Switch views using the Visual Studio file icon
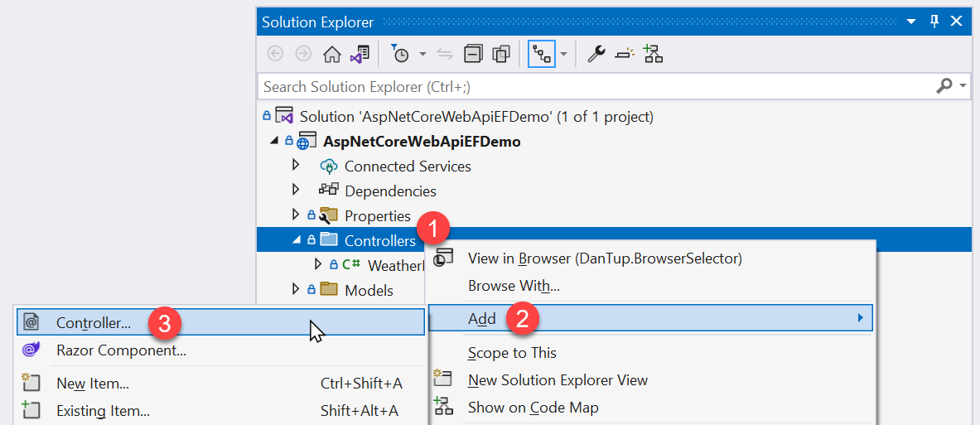The image size is (980, 425). pos(360,55)
